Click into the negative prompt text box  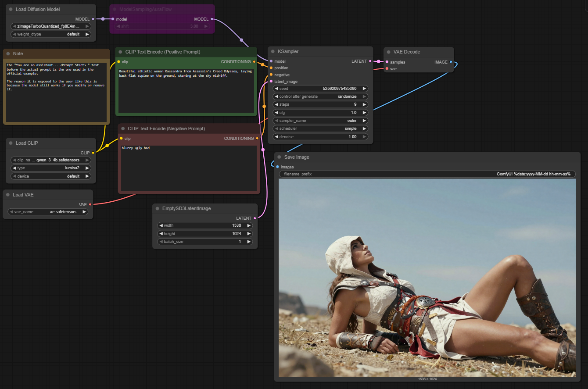point(189,168)
